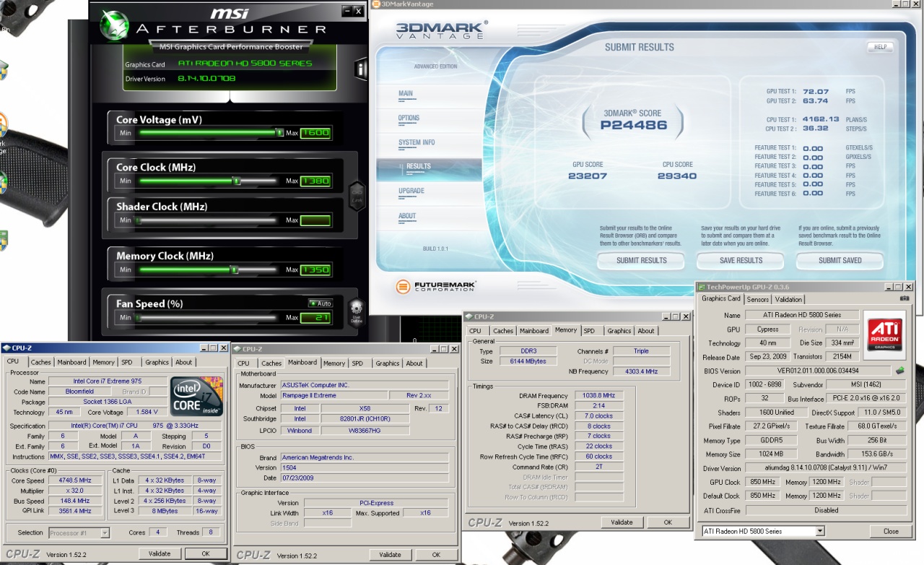Switch to the Sensors tab in GPU-Z
Screen dimensions: 924x565
coord(757,299)
